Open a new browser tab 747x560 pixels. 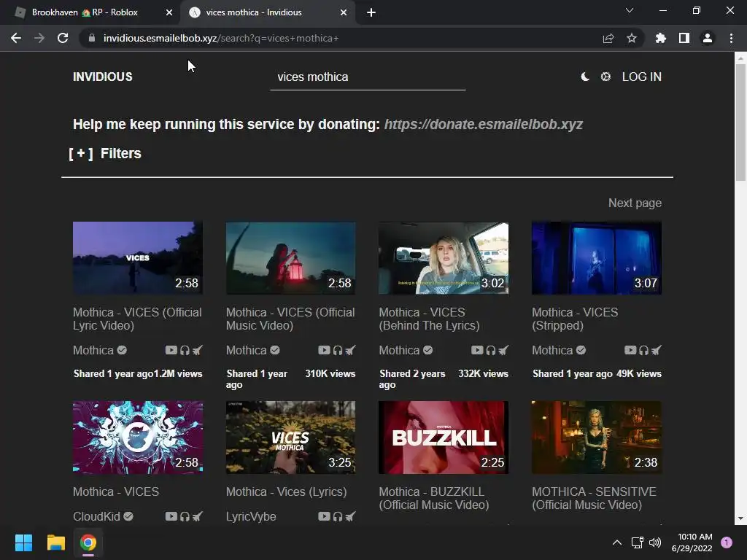click(x=371, y=12)
